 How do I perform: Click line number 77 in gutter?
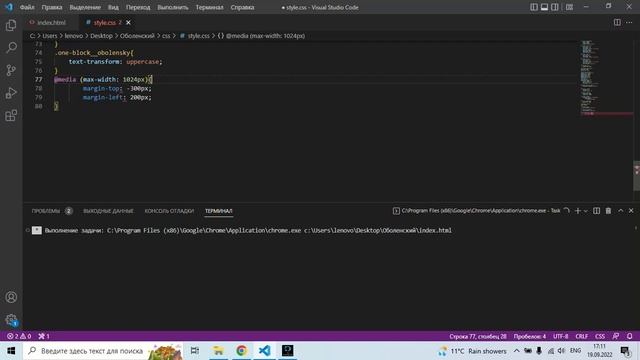(38, 79)
